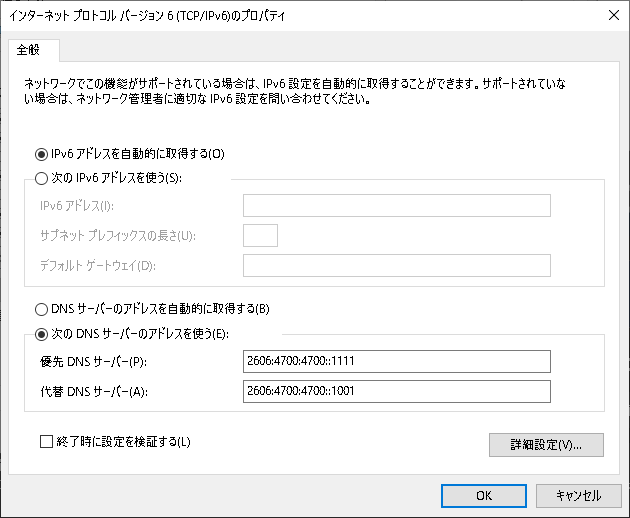Click the 優先 DNS サーバー(P) label
This screenshot has height=518, width=630.
click(94, 361)
